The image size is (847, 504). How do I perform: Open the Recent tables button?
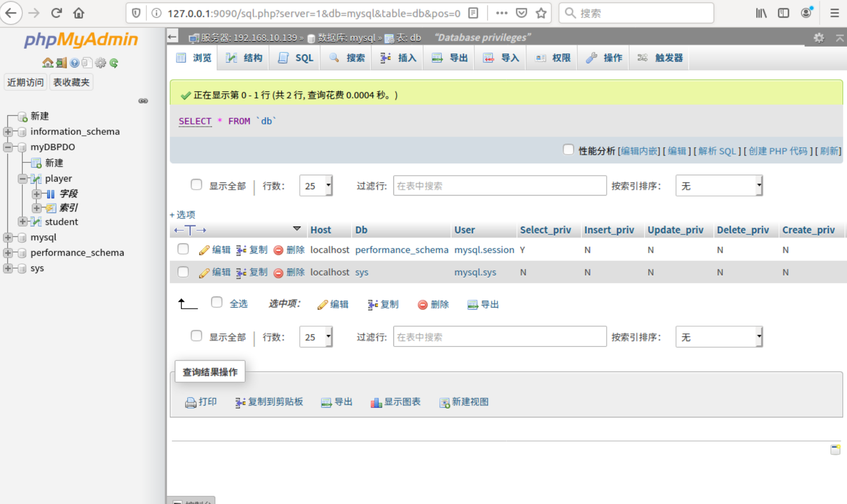(x=25, y=82)
